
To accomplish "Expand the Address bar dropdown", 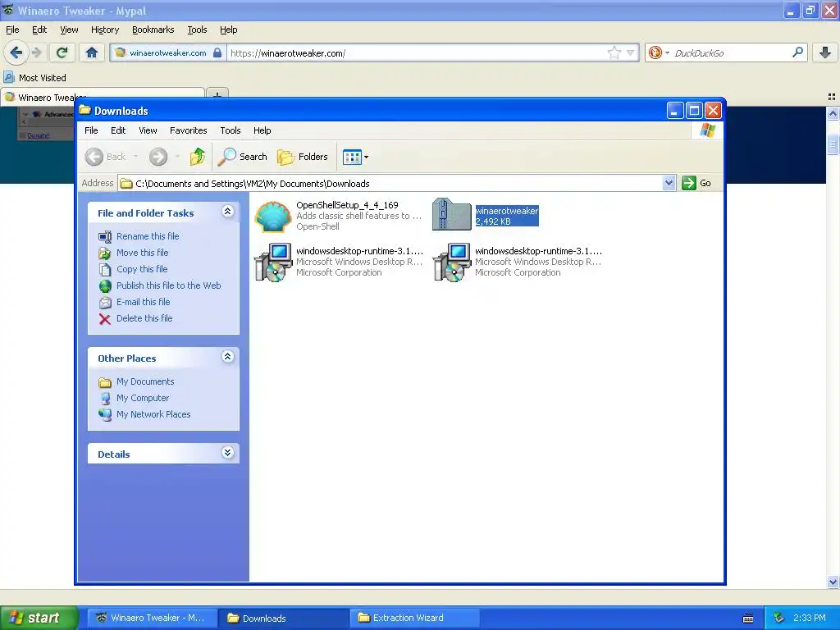I will coord(669,183).
